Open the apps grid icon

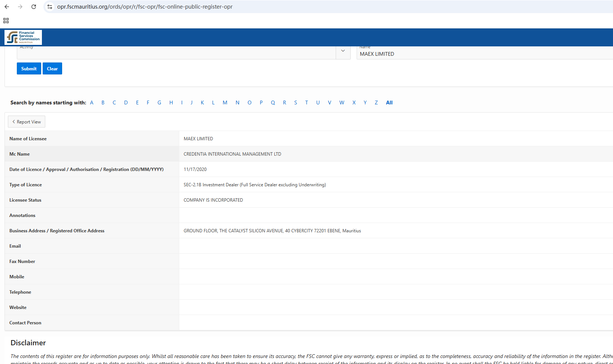point(6,21)
